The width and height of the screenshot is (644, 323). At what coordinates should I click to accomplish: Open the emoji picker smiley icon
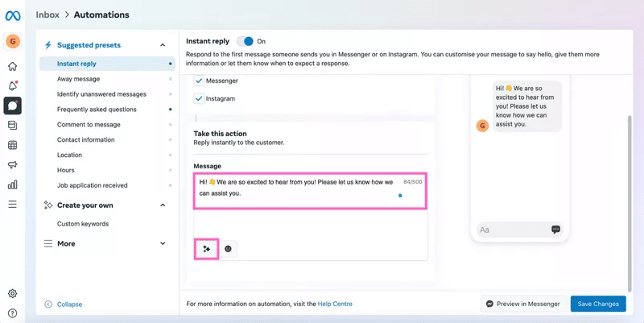(x=229, y=249)
